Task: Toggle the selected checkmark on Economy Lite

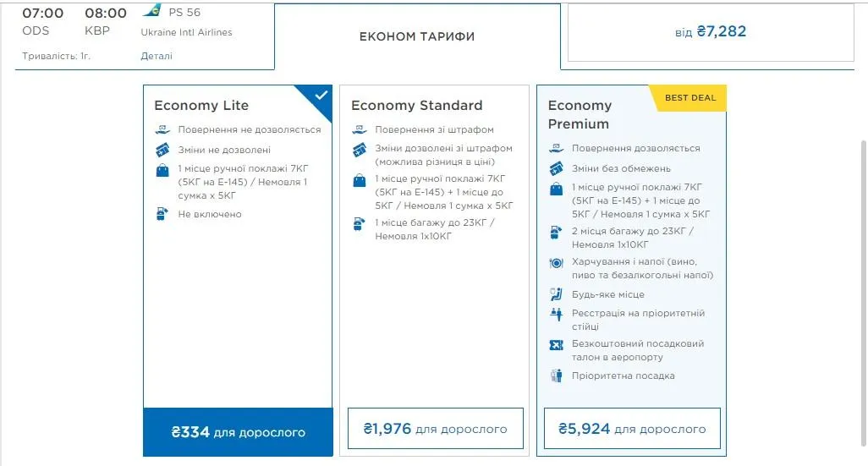Action: click(320, 96)
